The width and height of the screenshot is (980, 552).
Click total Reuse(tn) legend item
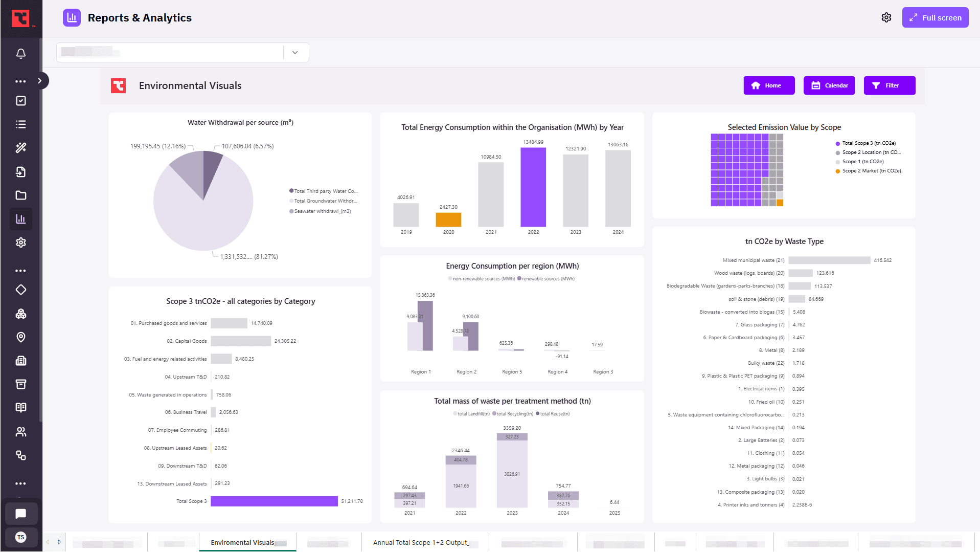click(553, 414)
